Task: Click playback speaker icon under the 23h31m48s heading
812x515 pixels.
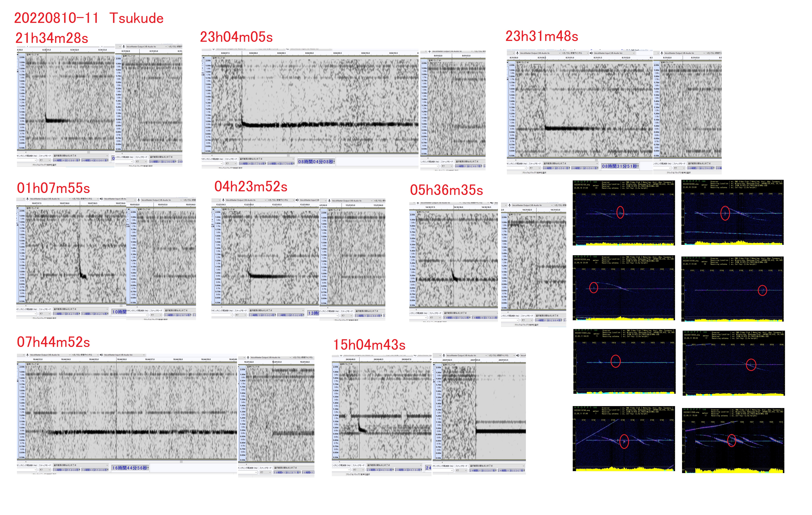Action: tap(591, 53)
